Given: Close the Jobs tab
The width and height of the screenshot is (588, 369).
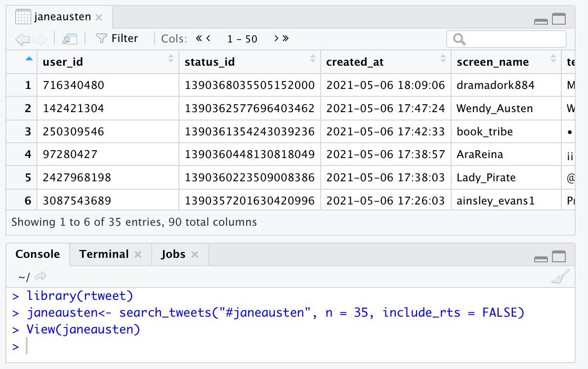Looking at the screenshot, I should (x=195, y=254).
